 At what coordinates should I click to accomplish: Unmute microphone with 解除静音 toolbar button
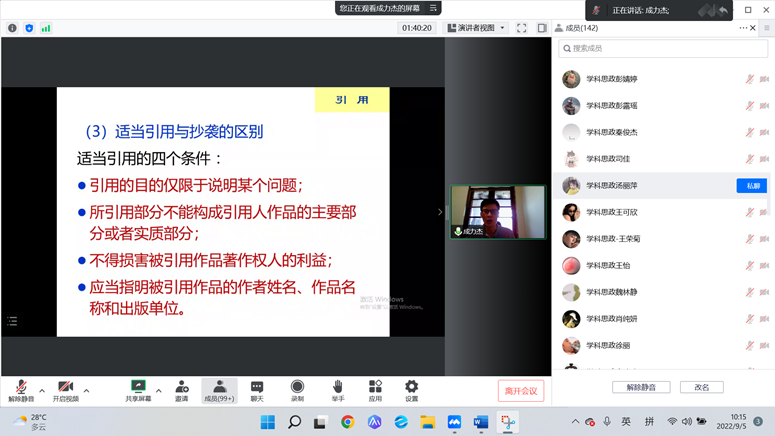point(21,389)
